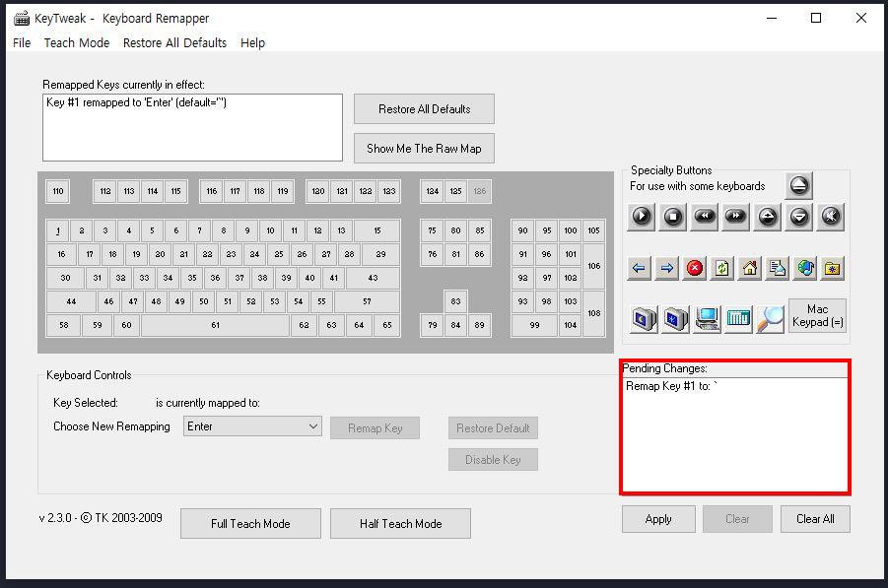Select keyboard key number 15

(x=377, y=230)
